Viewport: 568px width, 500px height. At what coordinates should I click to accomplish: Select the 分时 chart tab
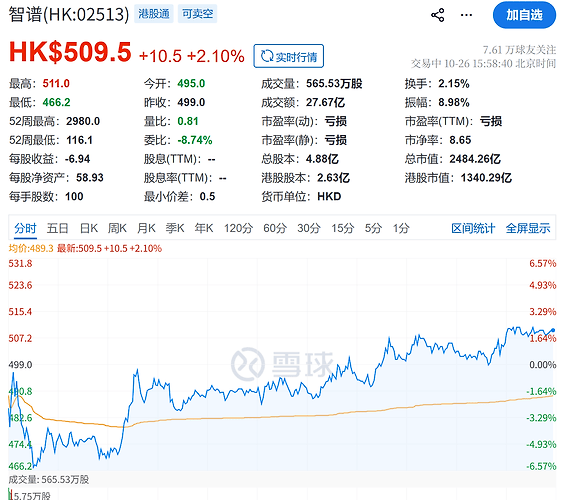[x=25, y=228]
